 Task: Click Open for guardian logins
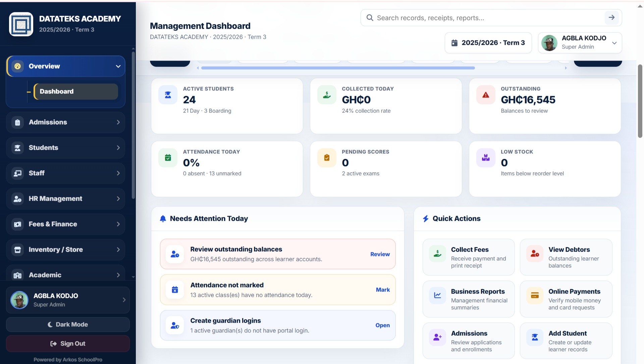(382, 325)
